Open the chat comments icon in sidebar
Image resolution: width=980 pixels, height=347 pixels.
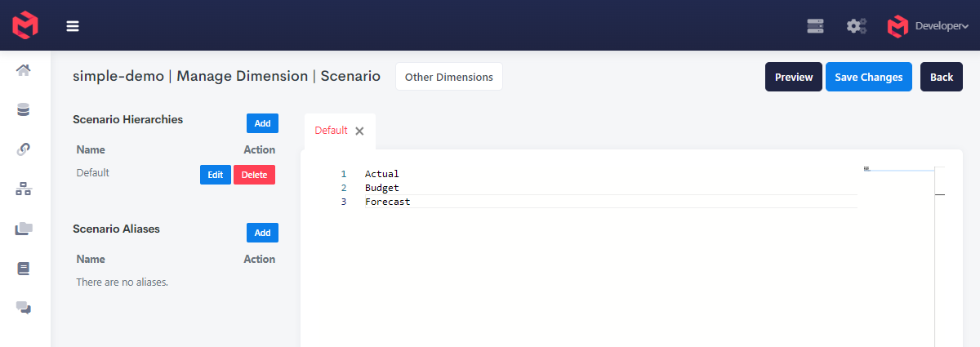click(x=24, y=308)
